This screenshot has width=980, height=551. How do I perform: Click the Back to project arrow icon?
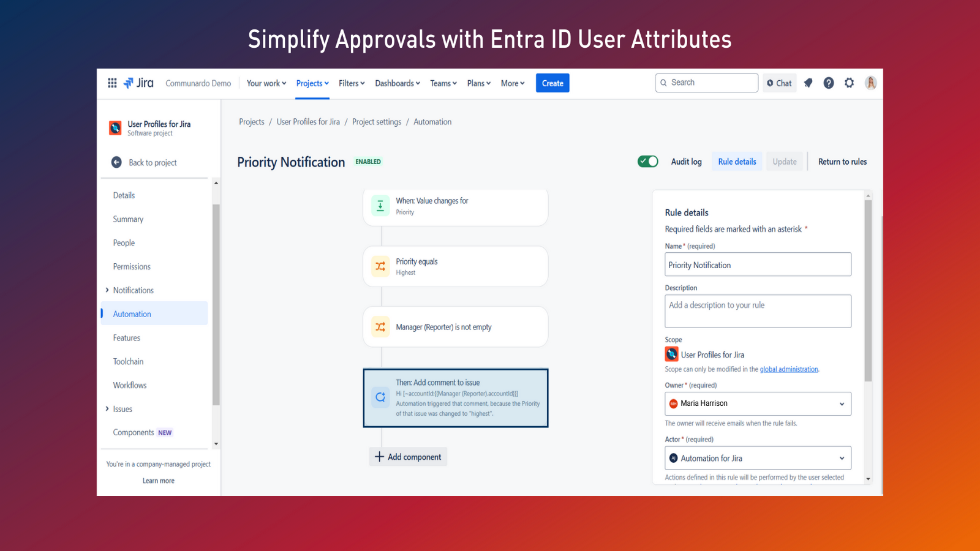point(116,162)
